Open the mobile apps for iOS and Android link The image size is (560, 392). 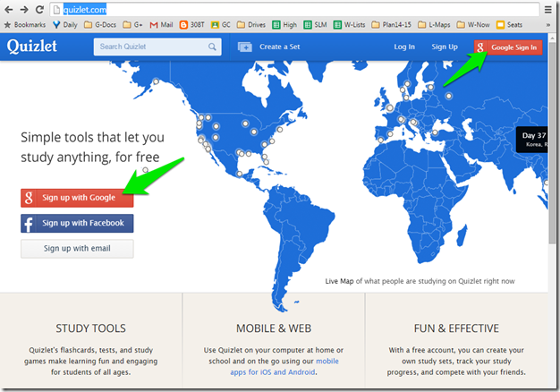coord(284,367)
